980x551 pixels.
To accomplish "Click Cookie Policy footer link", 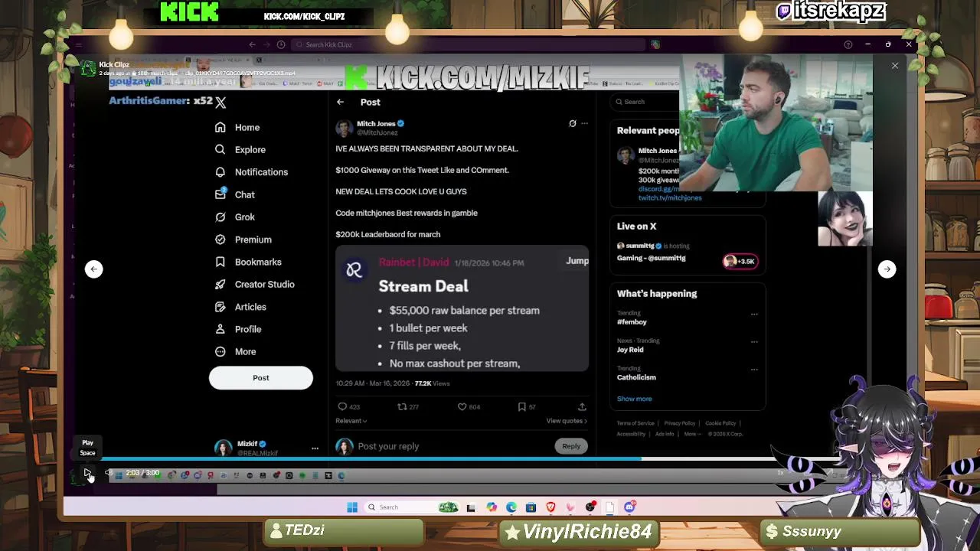I will [720, 423].
